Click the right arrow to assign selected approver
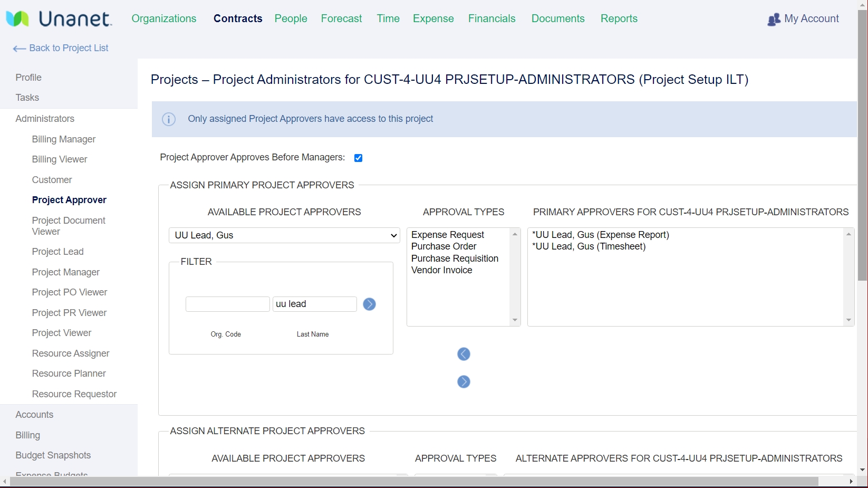Viewport: 868px width, 488px height. click(463, 381)
